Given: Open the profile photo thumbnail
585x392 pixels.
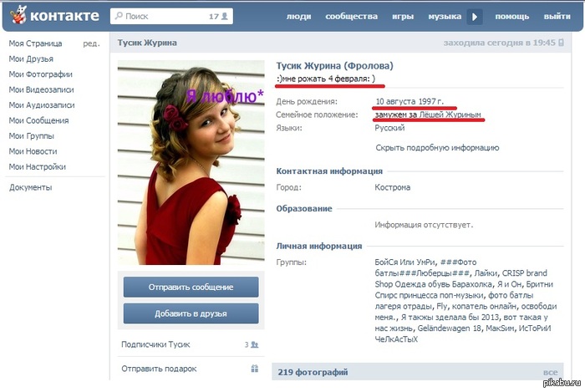Looking at the screenshot, I should point(191,163).
